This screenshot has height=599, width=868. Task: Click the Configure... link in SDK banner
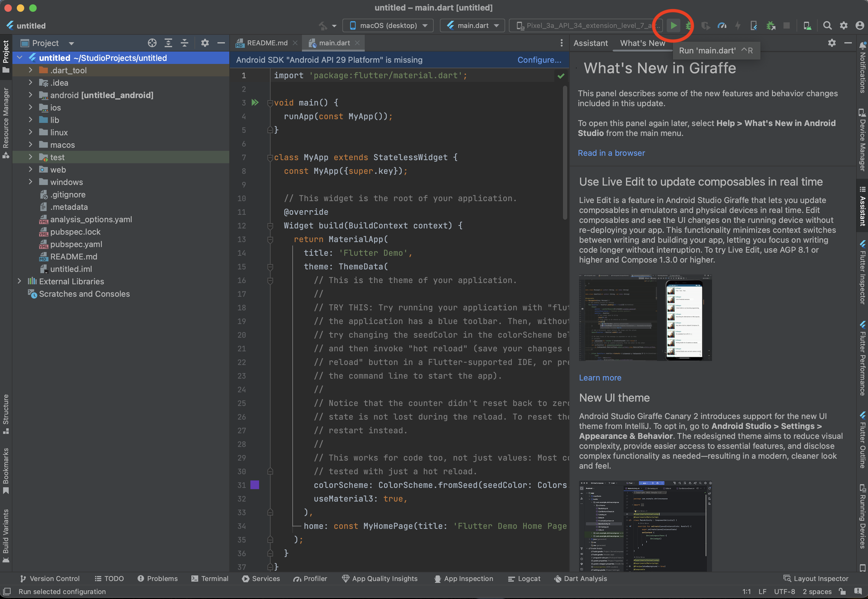(539, 60)
